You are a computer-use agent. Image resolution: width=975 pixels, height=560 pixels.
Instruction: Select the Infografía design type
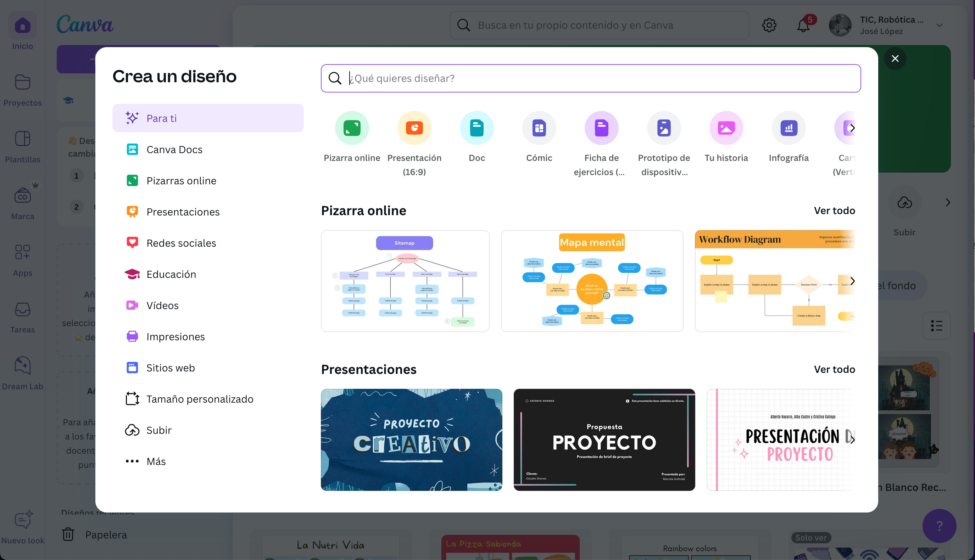[788, 128]
